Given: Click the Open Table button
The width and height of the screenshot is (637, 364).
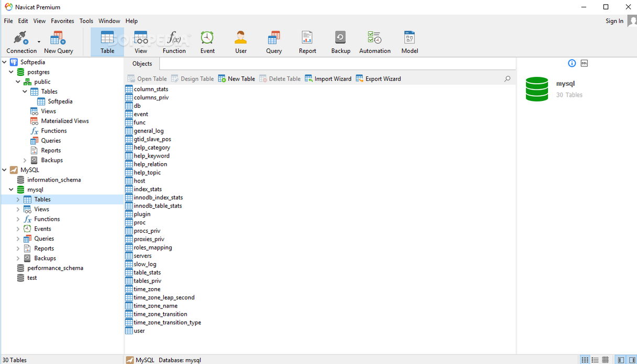Looking at the screenshot, I should 147,78.
